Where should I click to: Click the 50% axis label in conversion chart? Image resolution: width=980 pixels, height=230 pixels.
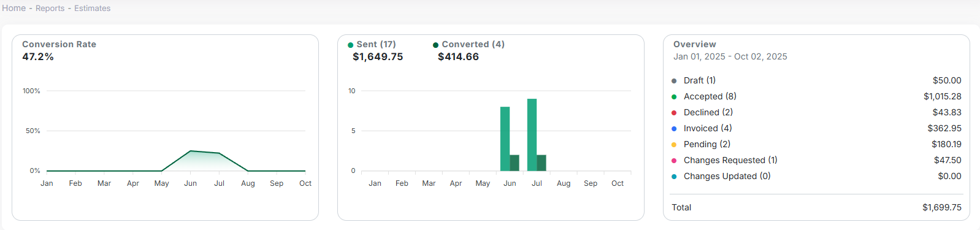click(33, 131)
